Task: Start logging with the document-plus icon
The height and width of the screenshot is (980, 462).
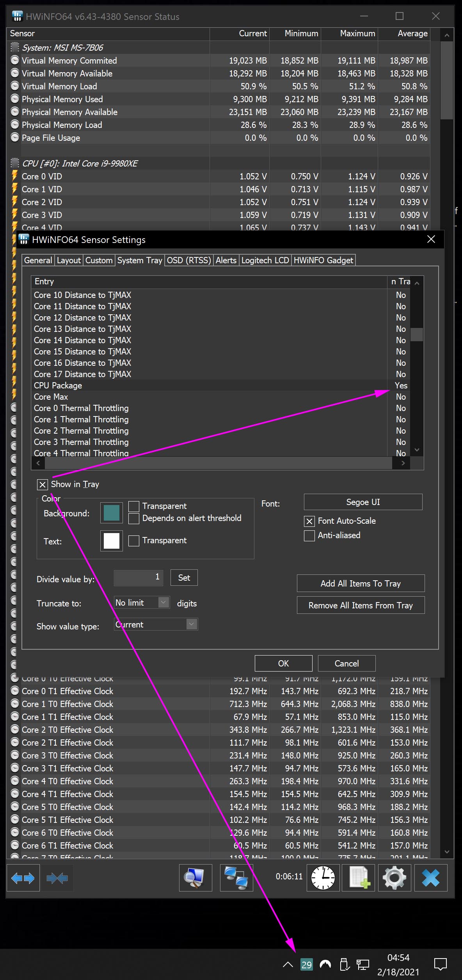Action: [x=358, y=878]
